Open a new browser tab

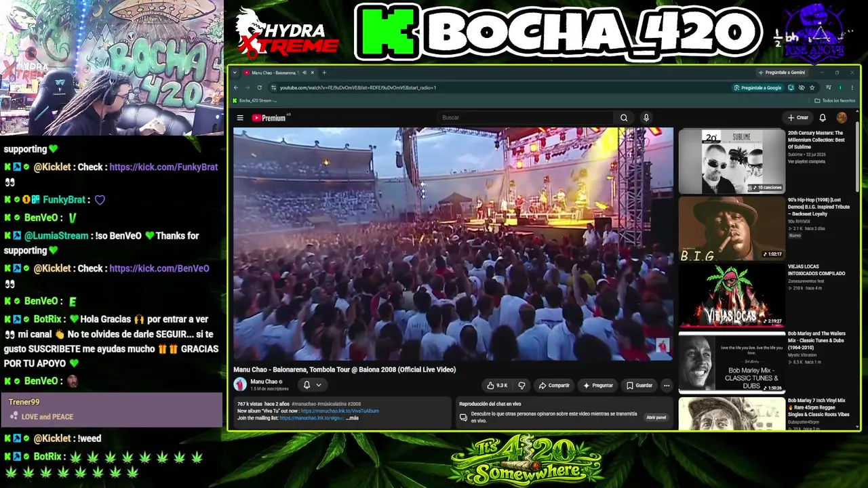click(x=324, y=73)
